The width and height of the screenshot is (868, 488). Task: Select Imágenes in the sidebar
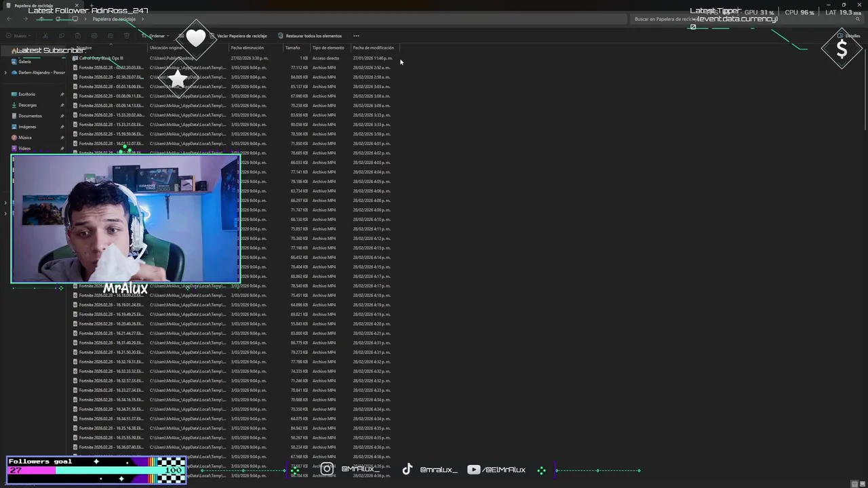(27, 127)
